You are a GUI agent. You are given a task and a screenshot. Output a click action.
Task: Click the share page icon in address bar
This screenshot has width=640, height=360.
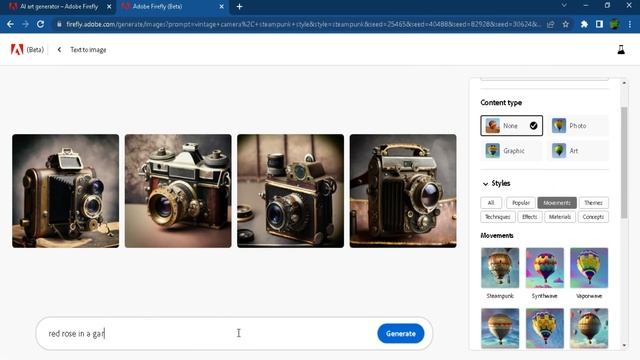pyautogui.click(x=551, y=24)
